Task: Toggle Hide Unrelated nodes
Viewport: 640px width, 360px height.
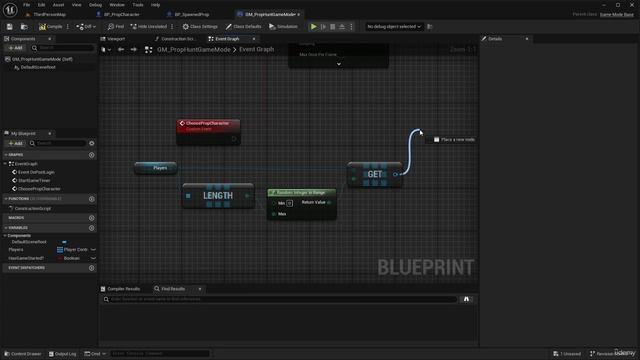Action: [x=149, y=27]
